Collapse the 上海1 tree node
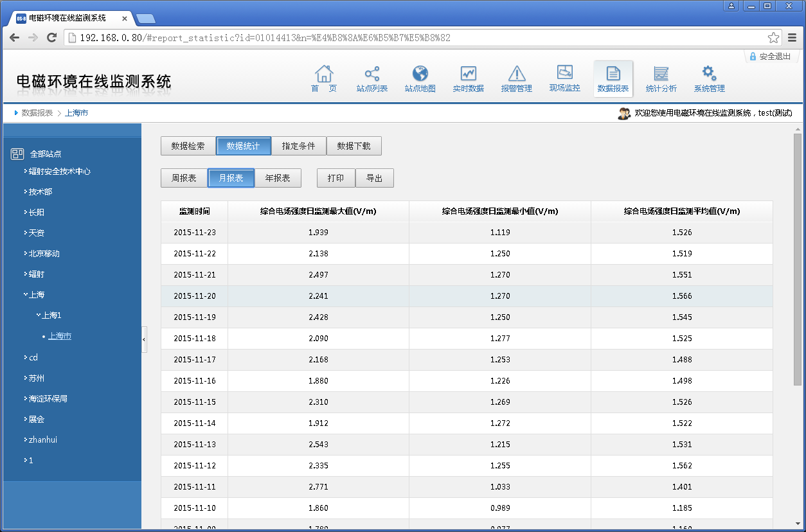Screen dimensions: 806x532 (39, 315)
